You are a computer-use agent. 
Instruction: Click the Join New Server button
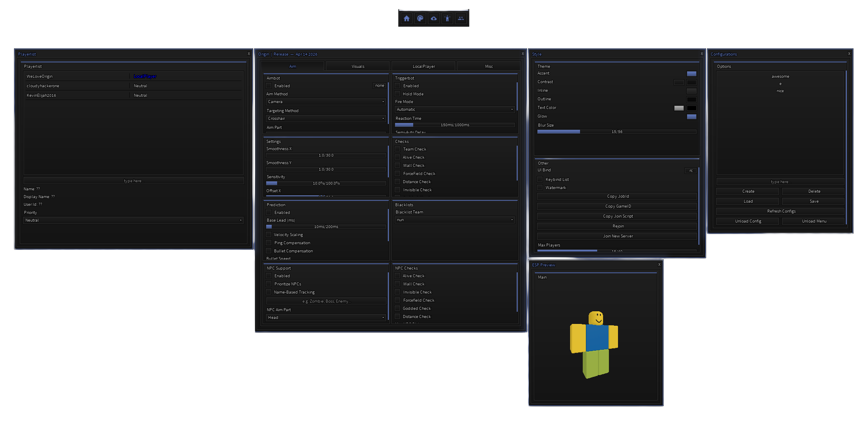click(617, 236)
